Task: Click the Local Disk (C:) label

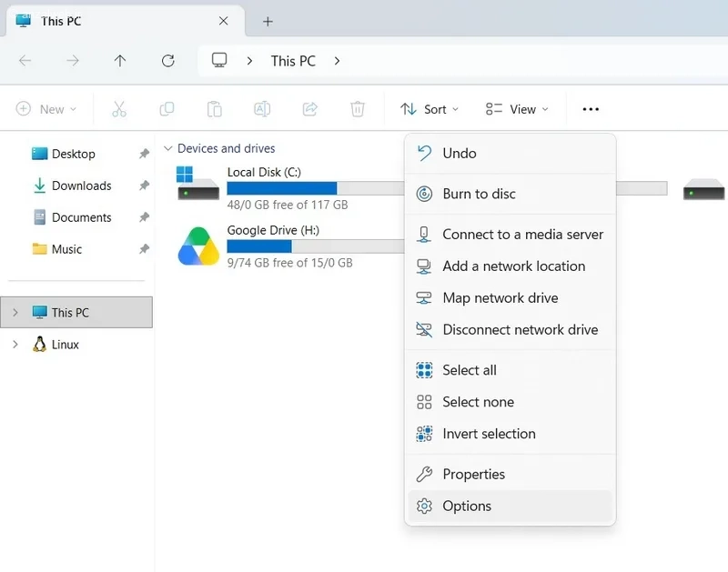Action: click(264, 172)
